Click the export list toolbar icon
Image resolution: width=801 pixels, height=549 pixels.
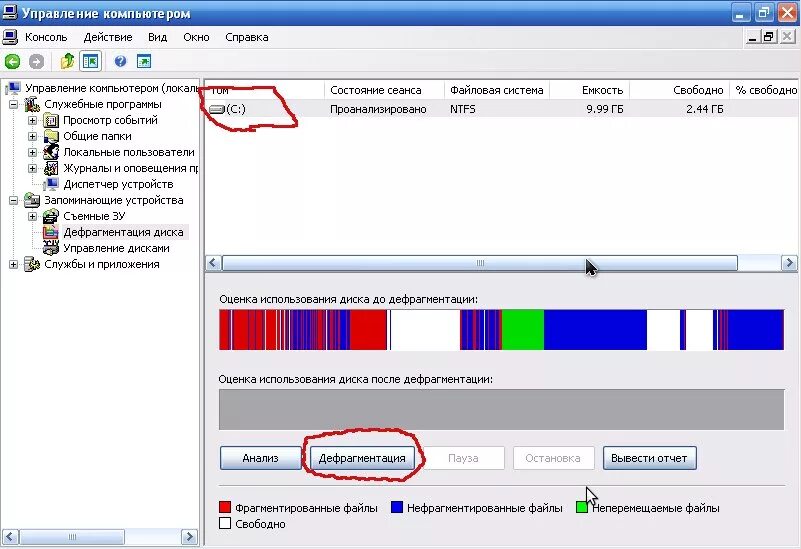point(144,61)
